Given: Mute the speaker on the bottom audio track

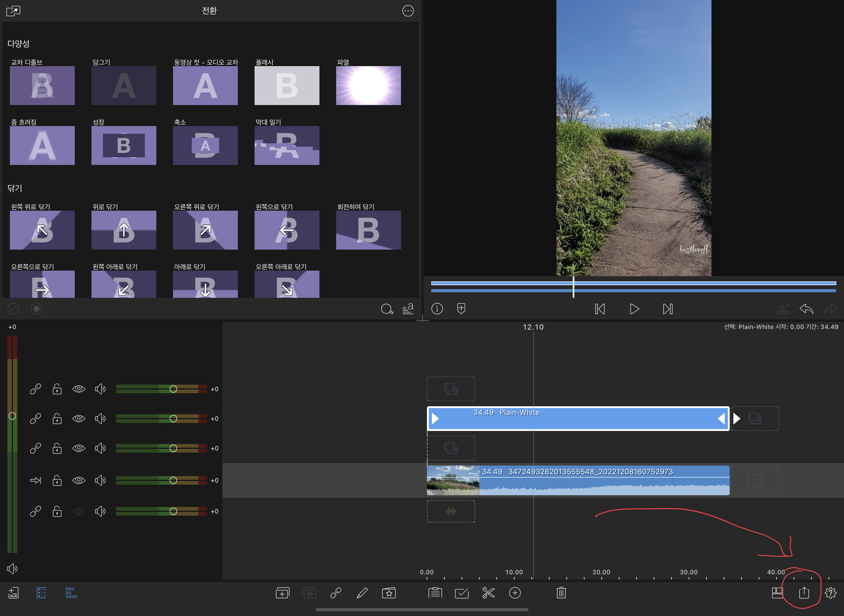Looking at the screenshot, I should coord(100,511).
